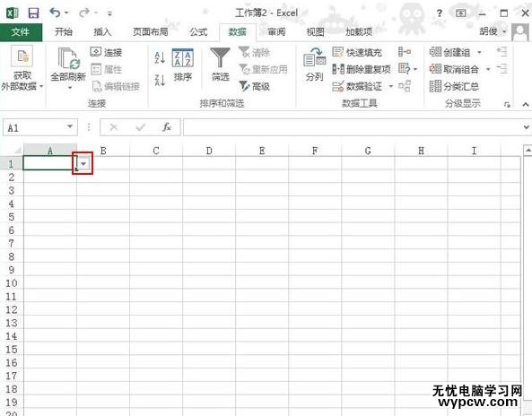Viewport: 532px width, 416px height.
Task: Open the 分级显示 dialog launcher
Action: tap(507, 104)
